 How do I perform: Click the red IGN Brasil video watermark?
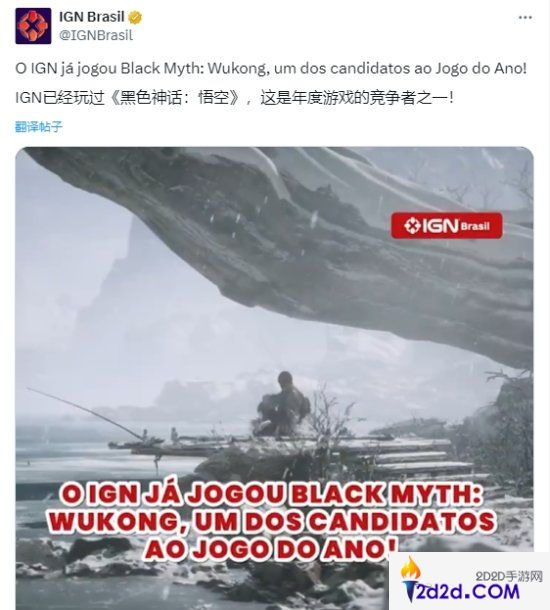pyautogui.click(x=447, y=226)
